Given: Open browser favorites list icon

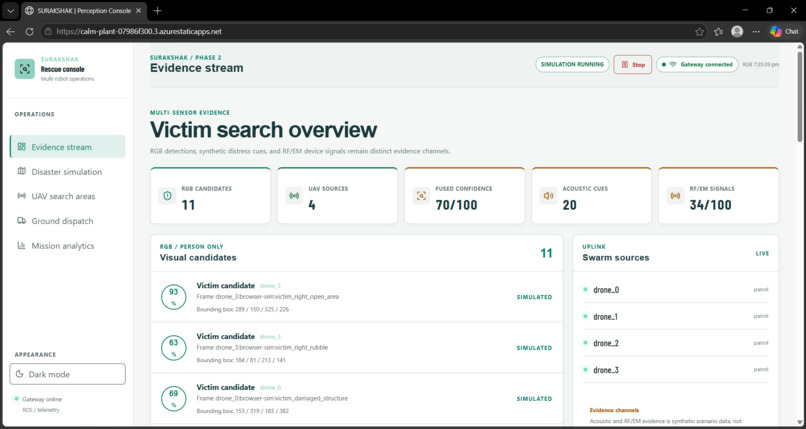Looking at the screenshot, I should pyautogui.click(x=719, y=32).
